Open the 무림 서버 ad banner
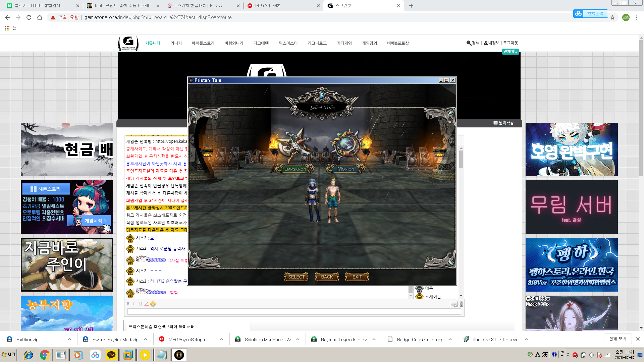644x362 pixels. 572,207
